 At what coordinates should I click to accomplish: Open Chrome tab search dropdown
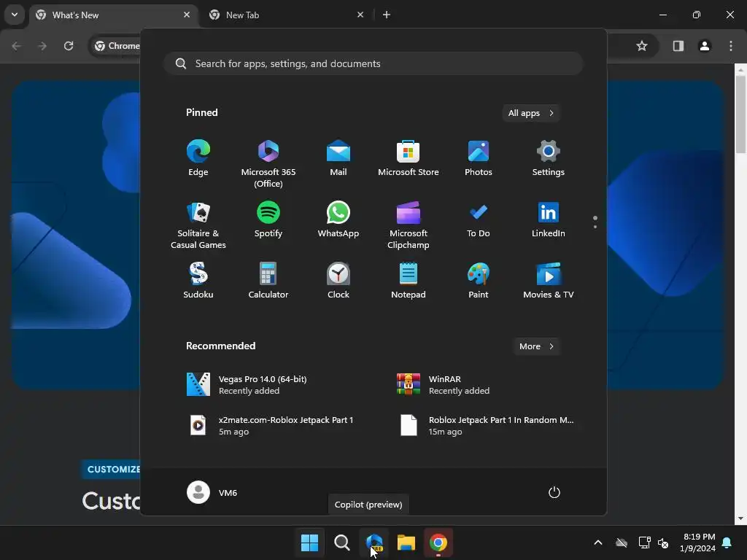[x=15, y=15]
